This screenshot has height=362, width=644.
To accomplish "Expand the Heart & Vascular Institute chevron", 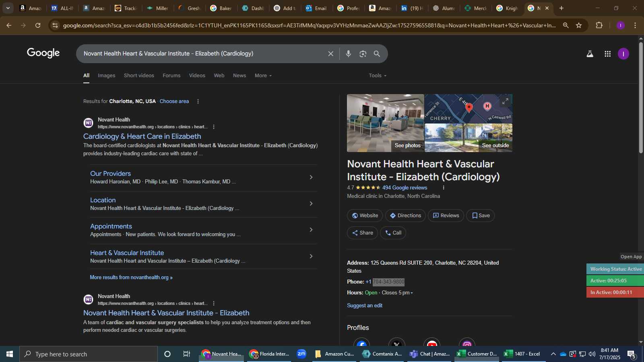I will coord(311,256).
